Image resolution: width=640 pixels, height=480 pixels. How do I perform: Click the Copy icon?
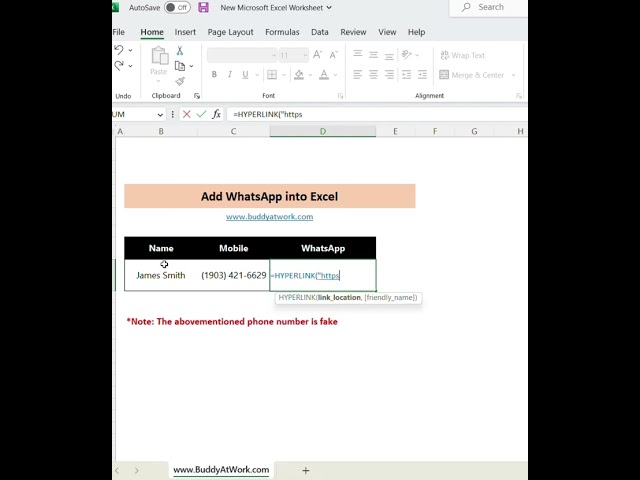(180, 66)
